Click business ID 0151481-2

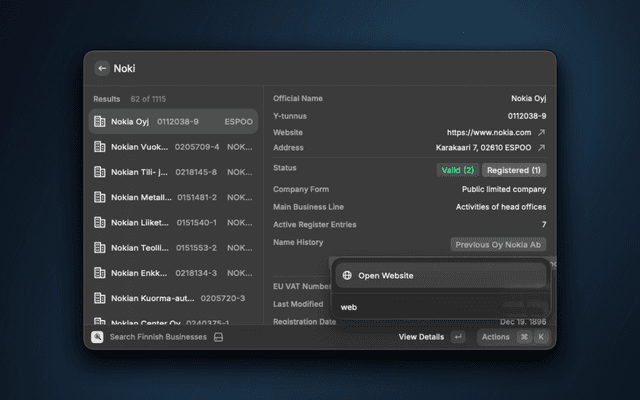pyautogui.click(x=197, y=197)
